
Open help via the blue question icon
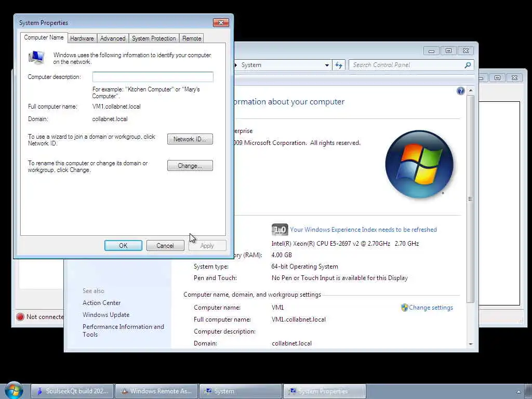tap(460, 90)
